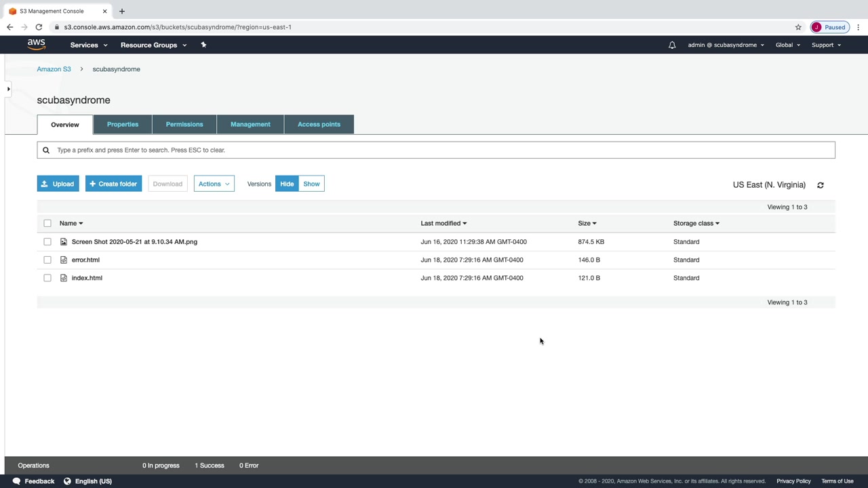
Task: Open the Screen Shot 2020-05-21 png object
Action: pos(134,241)
